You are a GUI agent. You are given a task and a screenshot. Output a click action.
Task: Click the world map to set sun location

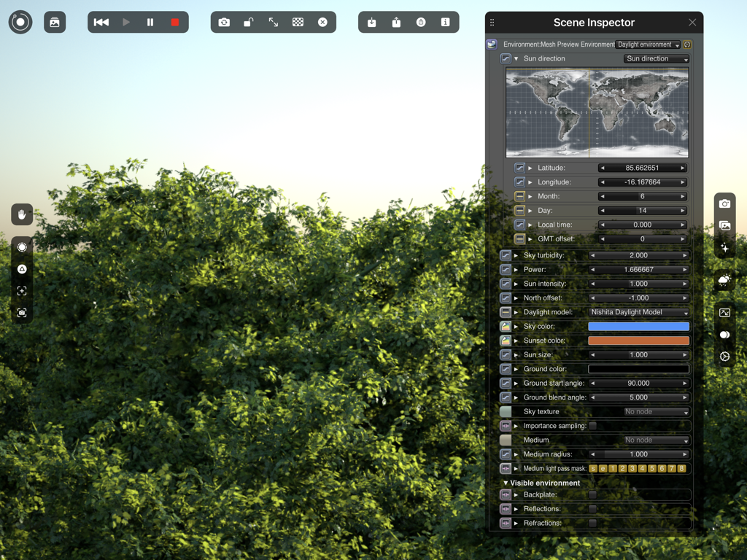[x=597, y=113]
